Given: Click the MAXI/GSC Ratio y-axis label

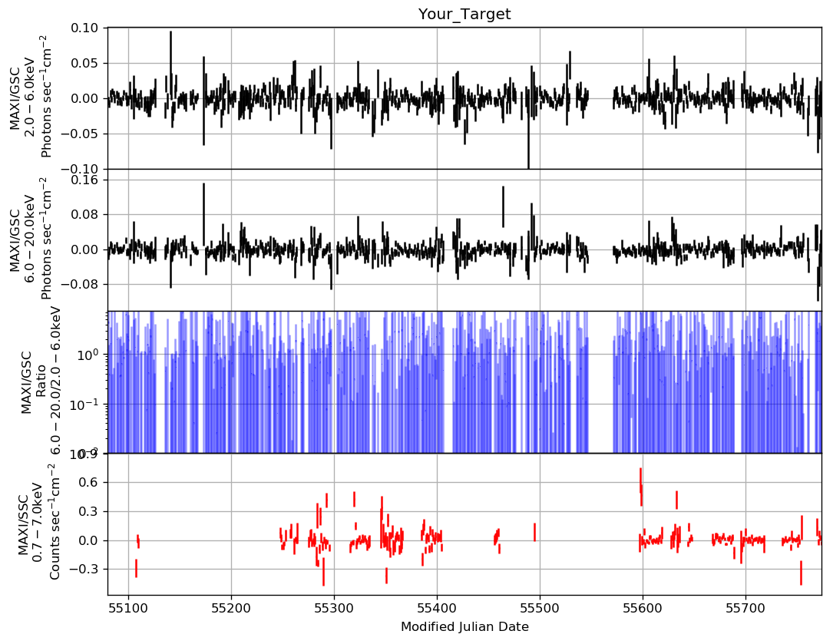Looking at the screenshot, I should coord(41,381).
